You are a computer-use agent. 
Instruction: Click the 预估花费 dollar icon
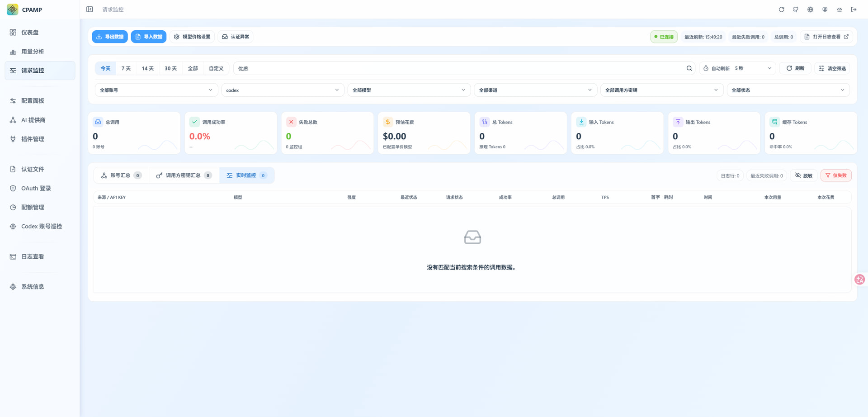coord(388,122)
